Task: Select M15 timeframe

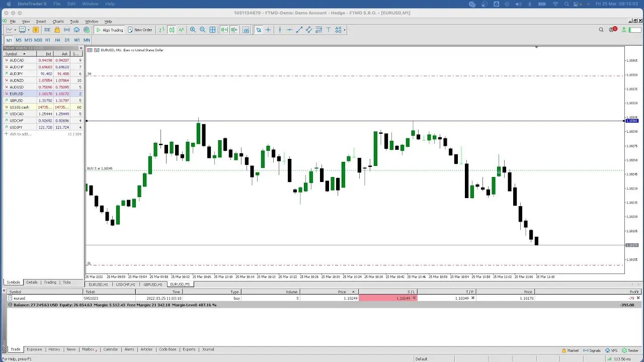Action: coord(28,40)
